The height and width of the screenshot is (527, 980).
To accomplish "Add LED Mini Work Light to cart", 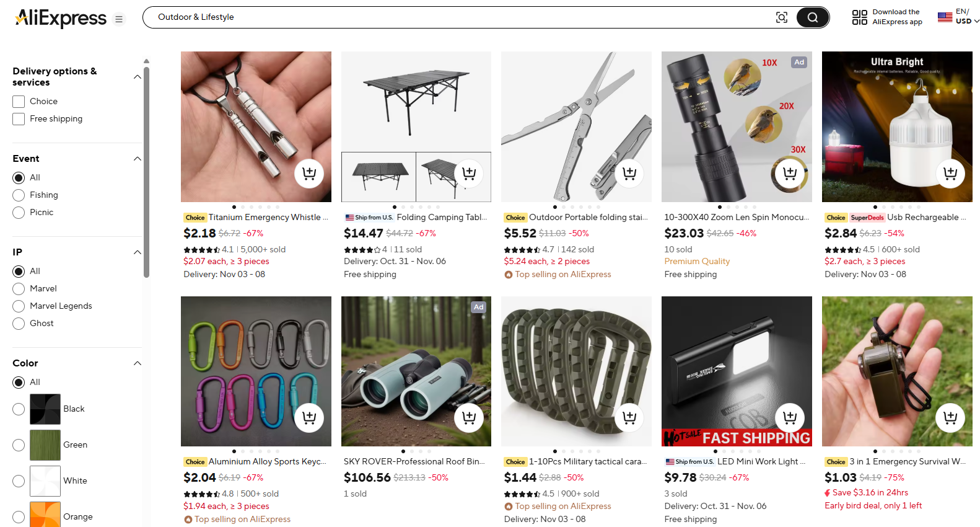I will coord(789,418).
